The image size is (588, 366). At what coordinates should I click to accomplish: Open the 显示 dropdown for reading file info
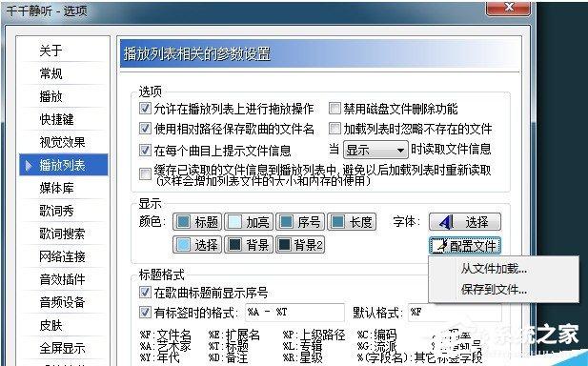point(375,151)
